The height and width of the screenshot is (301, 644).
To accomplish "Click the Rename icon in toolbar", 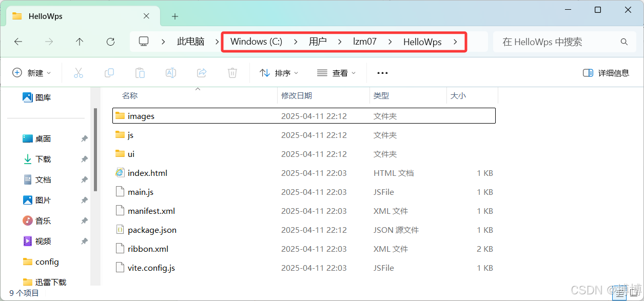I will (171, 73).
